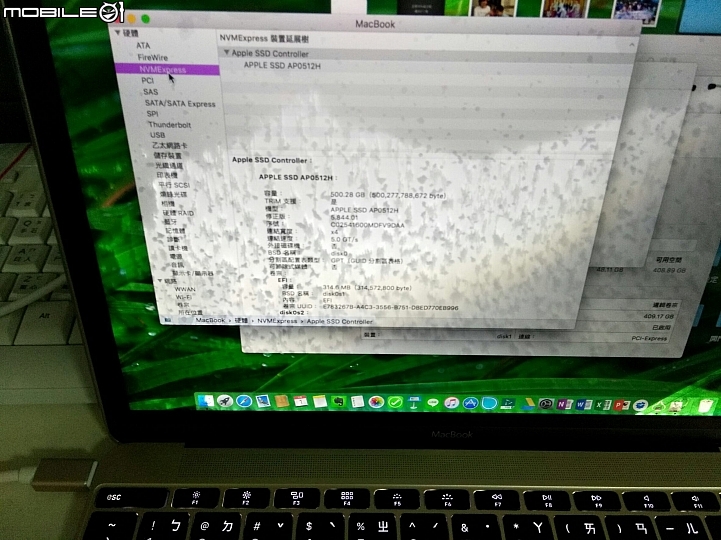This screenshot has width=721, height=540.
Task: Open Microsoft PowerPoint P icon
Action: click(622, 405)
